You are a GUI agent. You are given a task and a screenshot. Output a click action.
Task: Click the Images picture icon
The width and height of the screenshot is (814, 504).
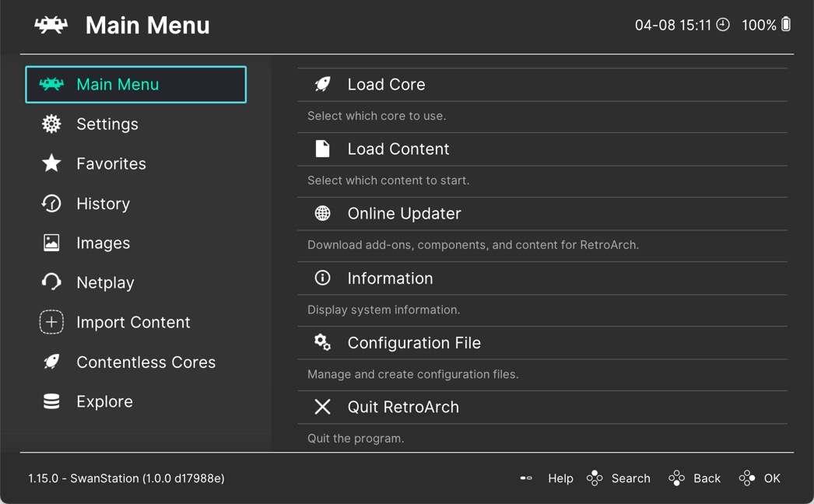coord(51,243)
